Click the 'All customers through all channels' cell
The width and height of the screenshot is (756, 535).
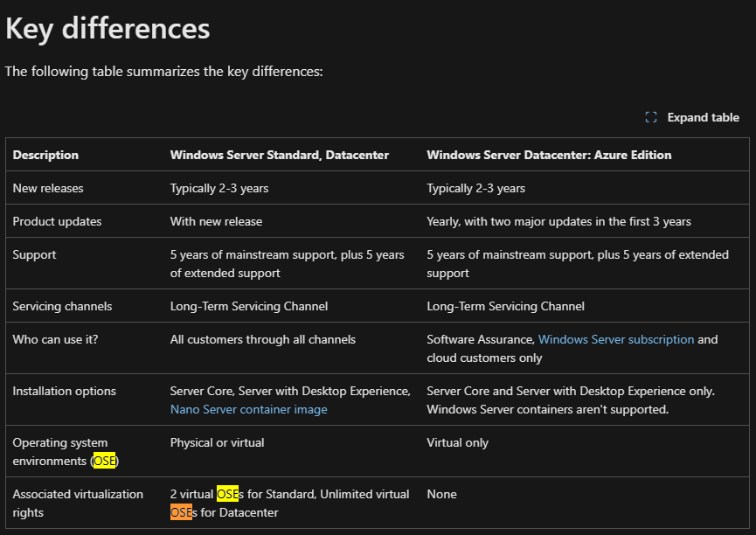pyautogui.click(x=263, y=339)
